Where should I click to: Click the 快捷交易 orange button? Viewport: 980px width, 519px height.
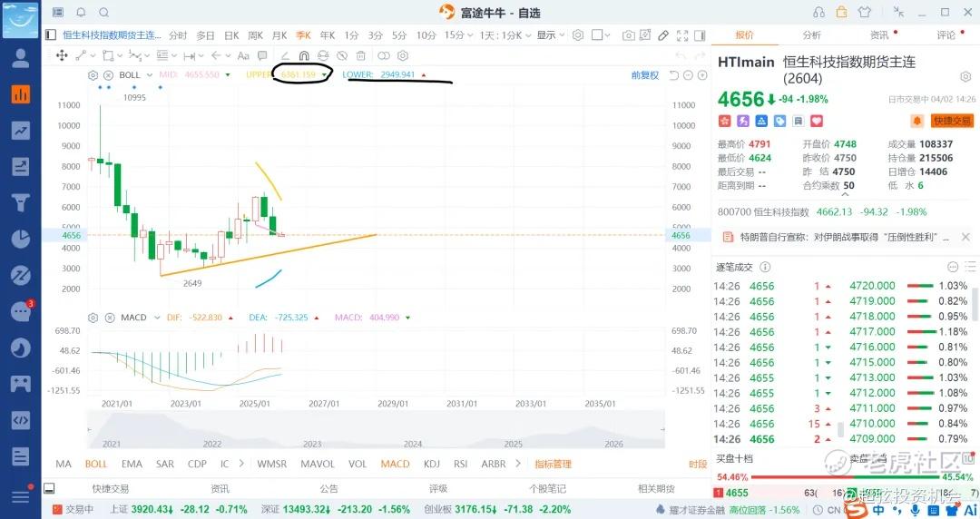tap(952, 121)
